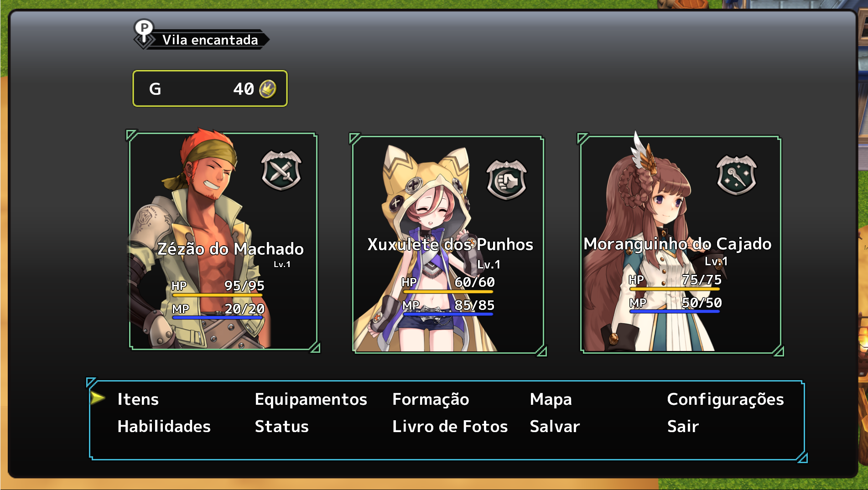This screenshot has width=868, height=490.
Task: Select the Moranguinho do Cajado character card
Action: coord(680,244)
